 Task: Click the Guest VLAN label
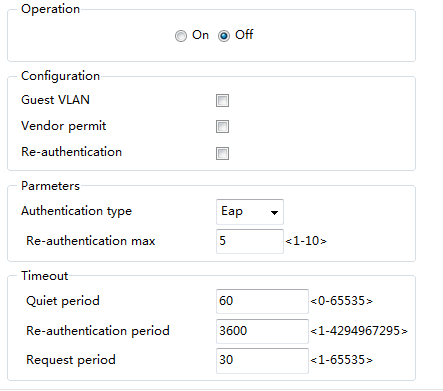(55, 100)
